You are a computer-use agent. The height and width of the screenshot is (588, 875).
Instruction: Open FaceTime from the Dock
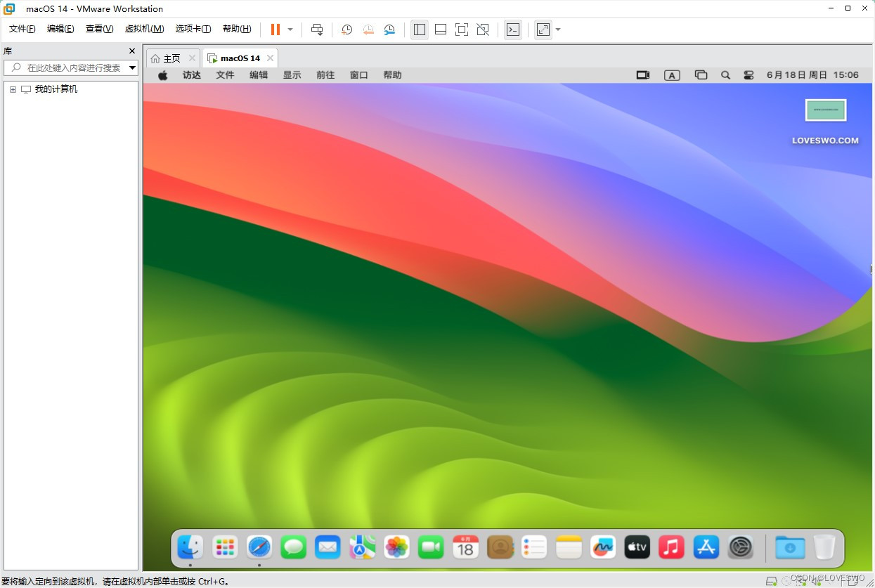click(431, 547)
